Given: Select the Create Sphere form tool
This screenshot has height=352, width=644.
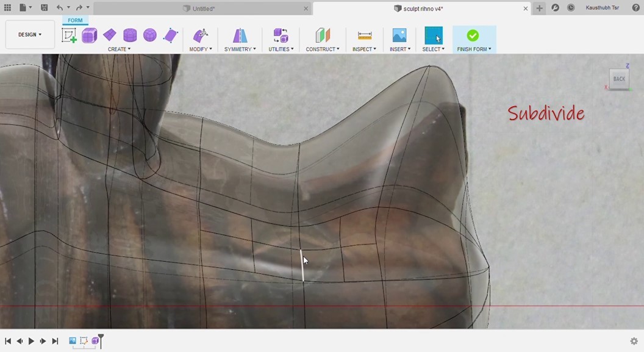Looking at the screenshot, I should tap(150, 35).
